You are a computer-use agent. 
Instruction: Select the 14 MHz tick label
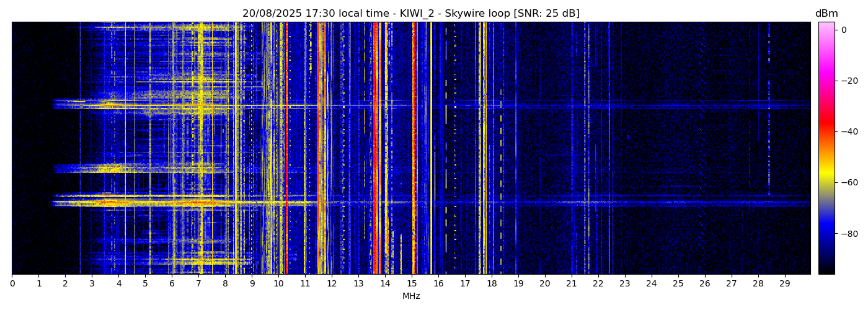coord(385,284)
